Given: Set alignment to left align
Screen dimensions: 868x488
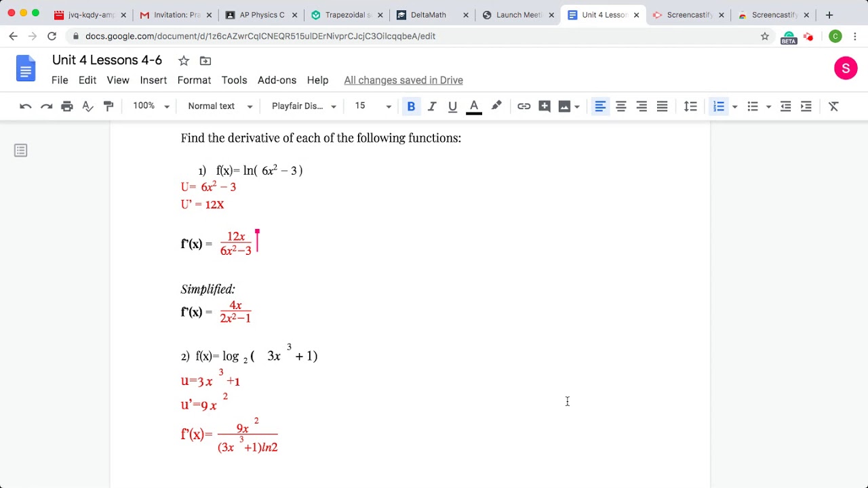Looking at the screenshot, I should (x=600, y=106).
